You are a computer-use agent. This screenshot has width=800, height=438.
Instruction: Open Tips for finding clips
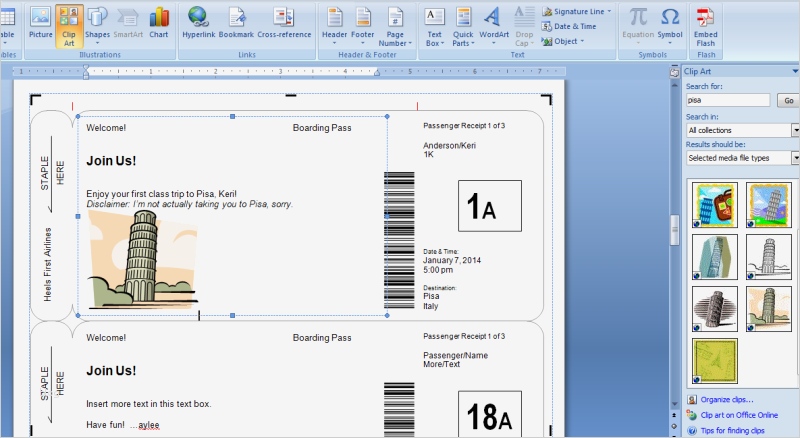click(x=732, y=430)
